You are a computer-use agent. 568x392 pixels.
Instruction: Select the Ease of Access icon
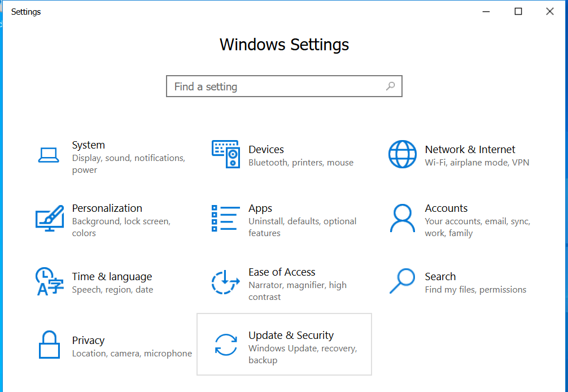click(x=225, y=282)
